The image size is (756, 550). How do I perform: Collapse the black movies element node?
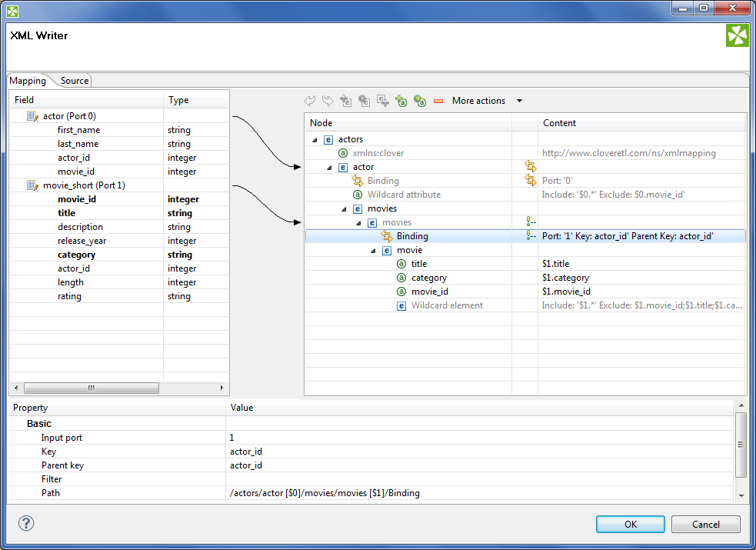click(x=344, y=209)
